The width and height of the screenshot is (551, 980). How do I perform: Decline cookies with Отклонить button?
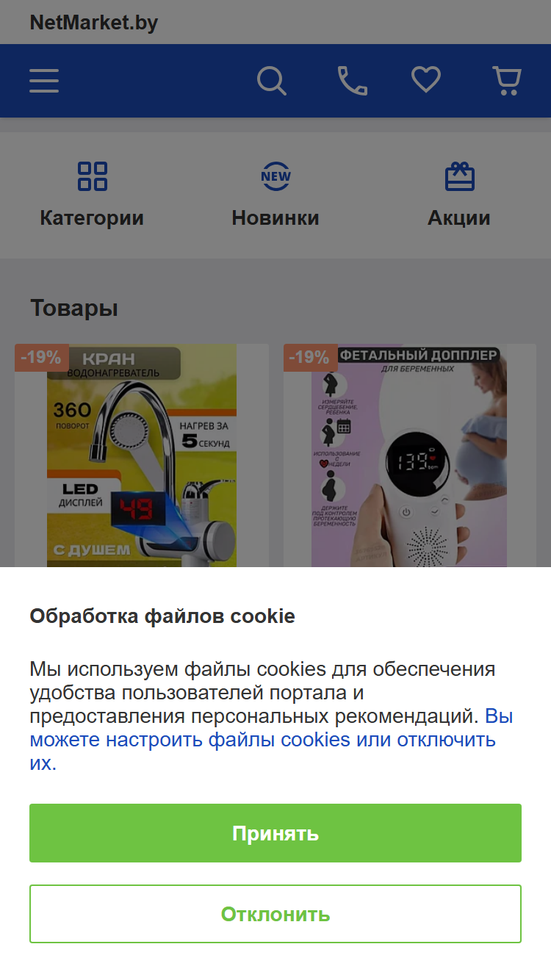[x=275, y=914]
